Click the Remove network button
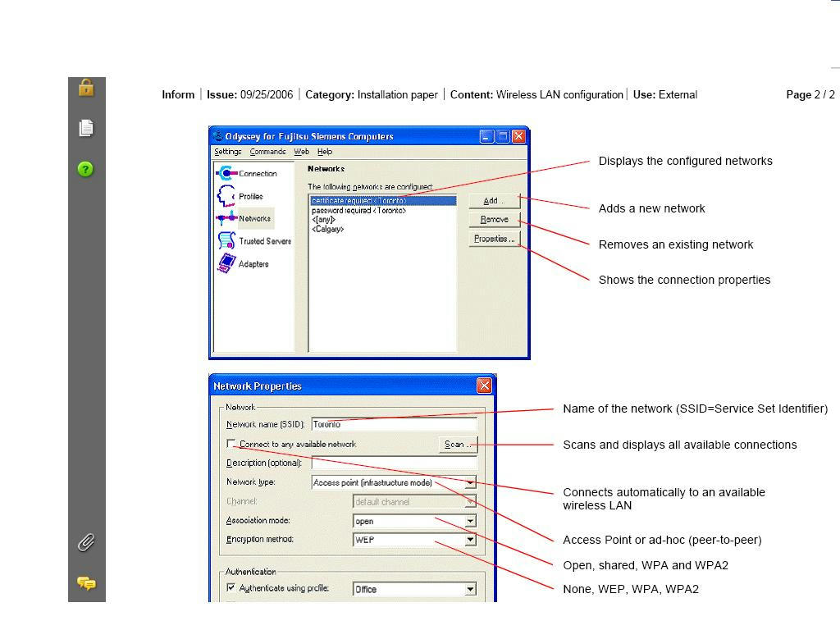Image resolution: width=840 pixels, height=630 pixels. click(x=494, y=220)
